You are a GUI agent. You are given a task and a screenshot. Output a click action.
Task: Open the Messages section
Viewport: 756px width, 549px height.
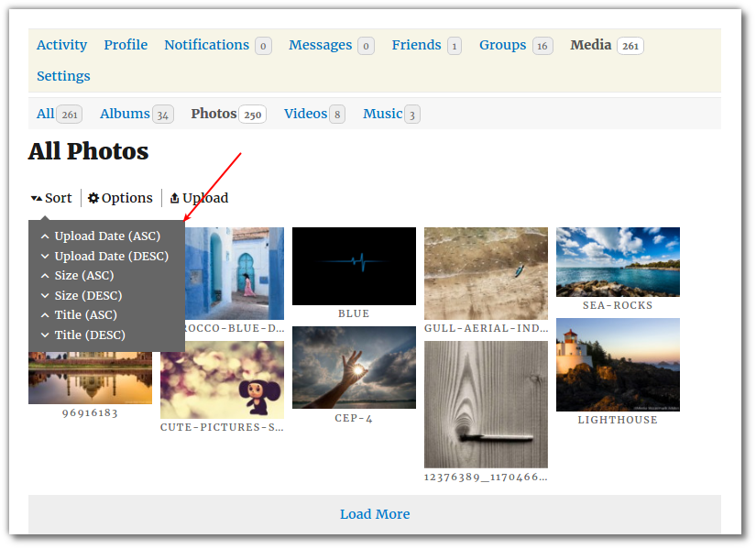[x=320, y=45]
